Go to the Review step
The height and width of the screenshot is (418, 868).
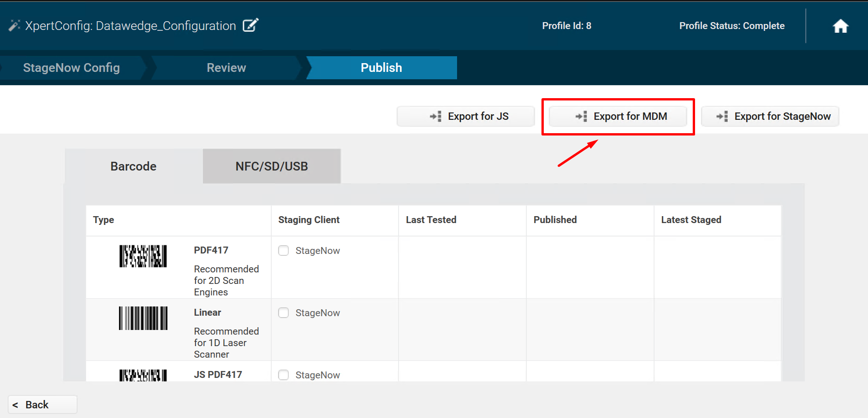(x=226, y=68)
